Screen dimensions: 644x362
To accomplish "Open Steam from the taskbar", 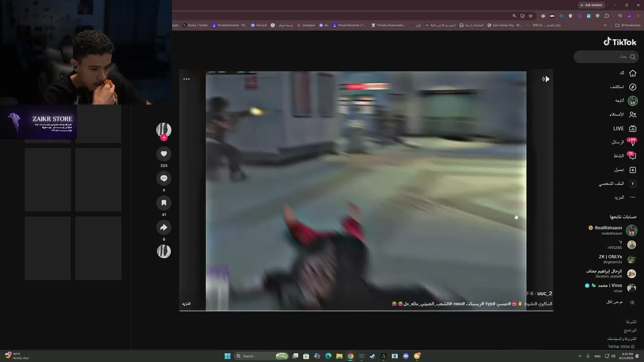I will [x=372, y=356].
